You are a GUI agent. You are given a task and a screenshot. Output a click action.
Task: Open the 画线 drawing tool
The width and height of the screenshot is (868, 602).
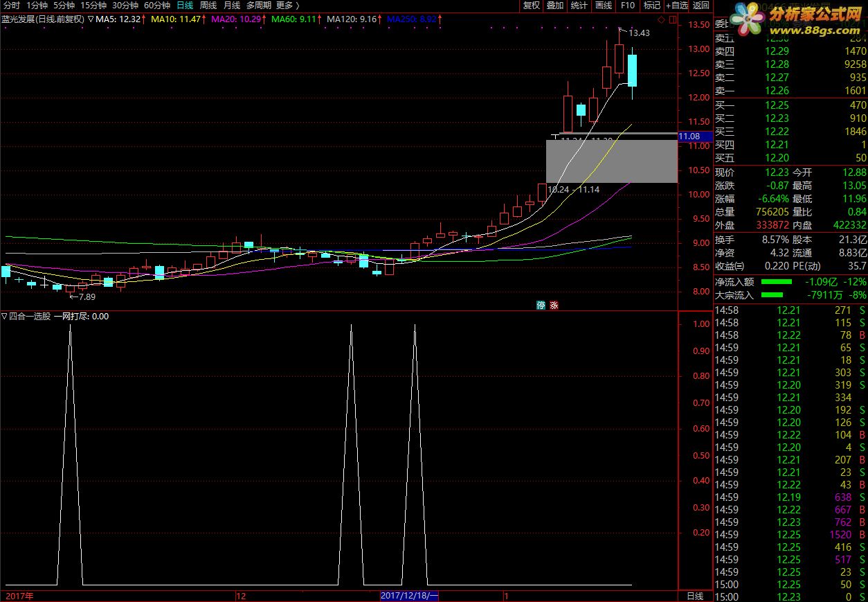(604, 5)
